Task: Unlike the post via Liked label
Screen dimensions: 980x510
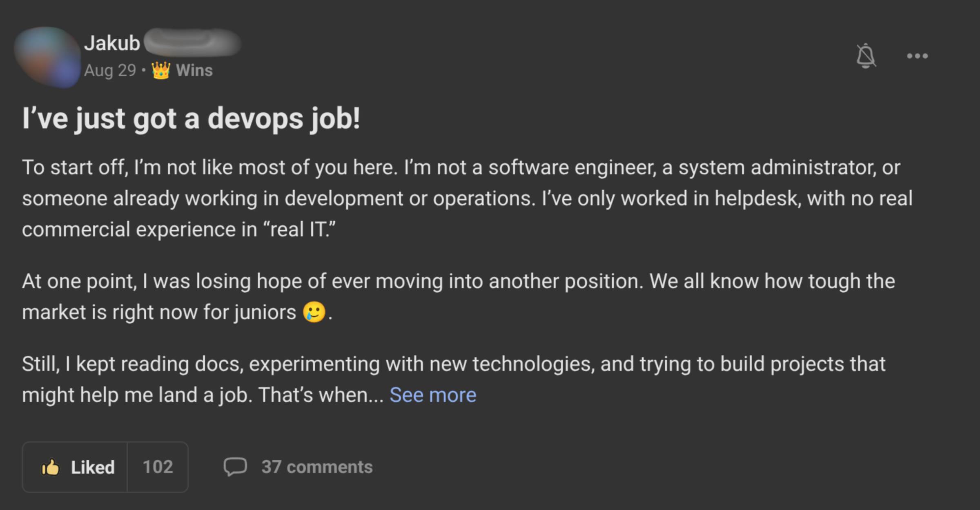Action: pyautogui.click(x=93, y=467)
